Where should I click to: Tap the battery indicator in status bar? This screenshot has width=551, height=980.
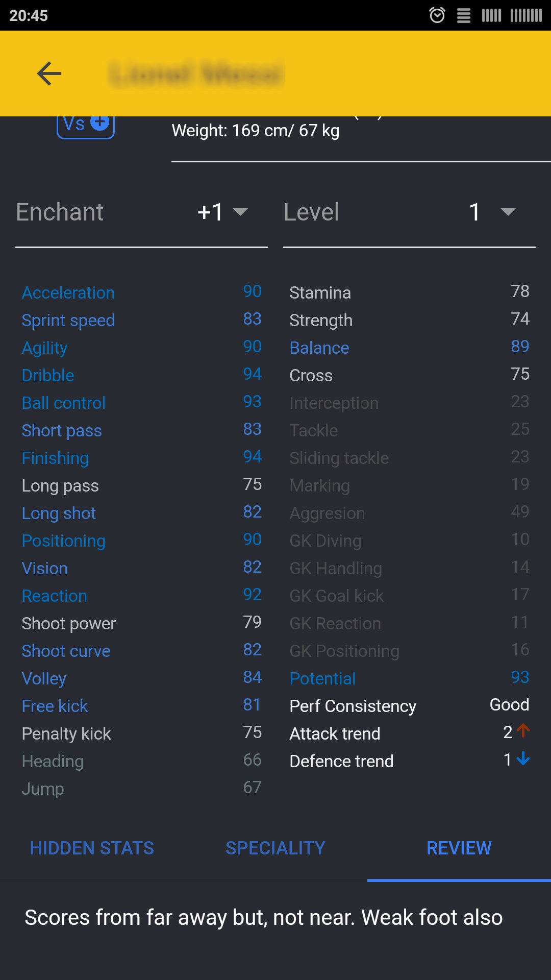coord(526,15)
